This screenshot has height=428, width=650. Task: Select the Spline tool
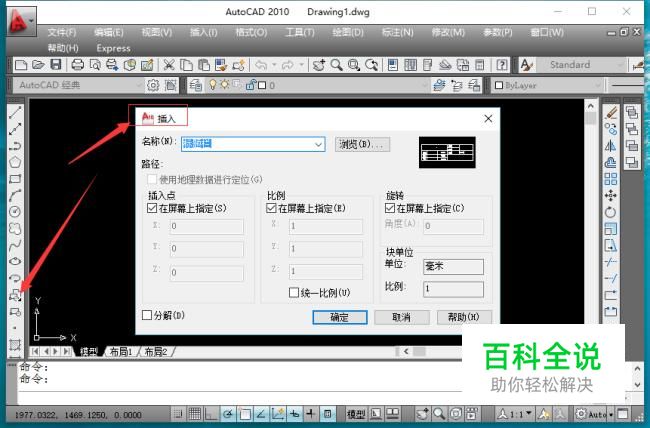click(15, 245)
